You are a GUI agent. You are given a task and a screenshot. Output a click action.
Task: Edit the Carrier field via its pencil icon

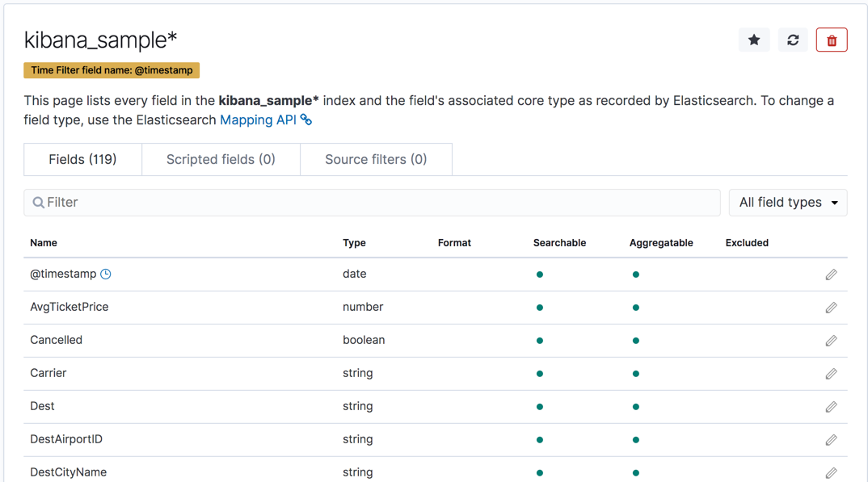pyautogui.click(x=831, y=373)
